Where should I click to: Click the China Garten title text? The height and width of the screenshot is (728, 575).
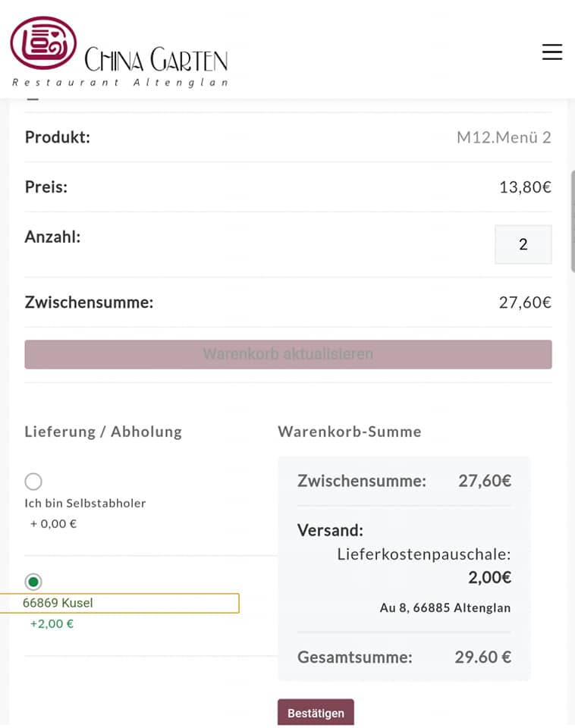[156, 59]
